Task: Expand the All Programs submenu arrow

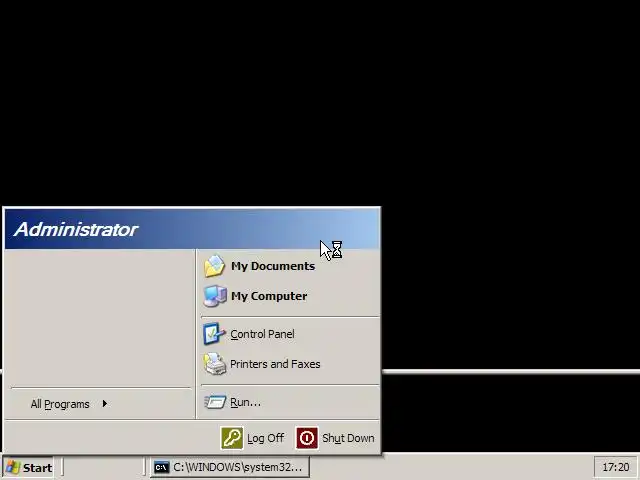Action: (105, 404)
